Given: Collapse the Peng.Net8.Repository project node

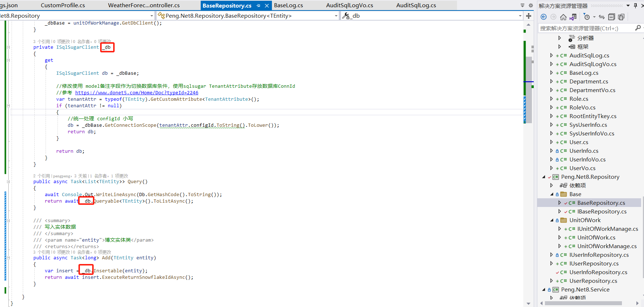Looking at the screenshot, I should point(544,177).
